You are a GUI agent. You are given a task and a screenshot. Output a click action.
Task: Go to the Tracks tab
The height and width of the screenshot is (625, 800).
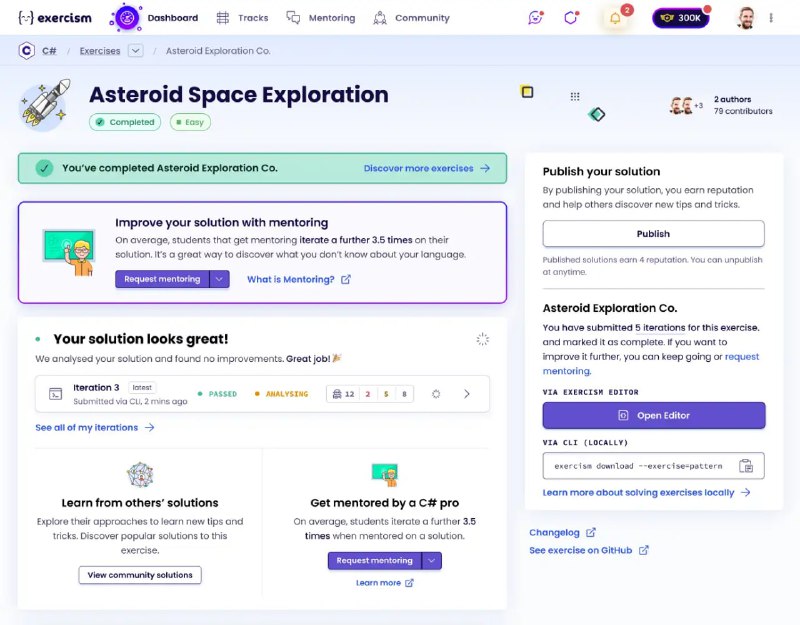[x=242, y=18]
